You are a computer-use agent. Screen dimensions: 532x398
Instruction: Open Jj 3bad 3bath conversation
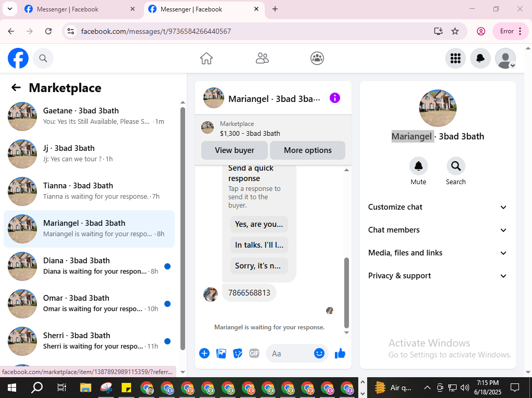pos(89,153)
